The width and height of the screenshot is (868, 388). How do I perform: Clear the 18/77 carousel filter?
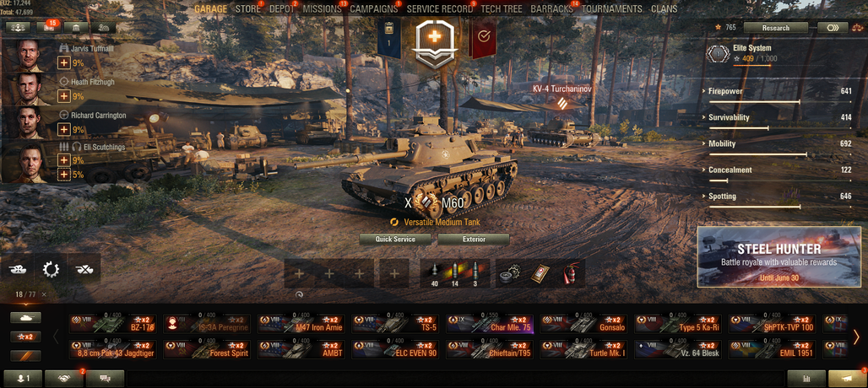tap(44, 294)
